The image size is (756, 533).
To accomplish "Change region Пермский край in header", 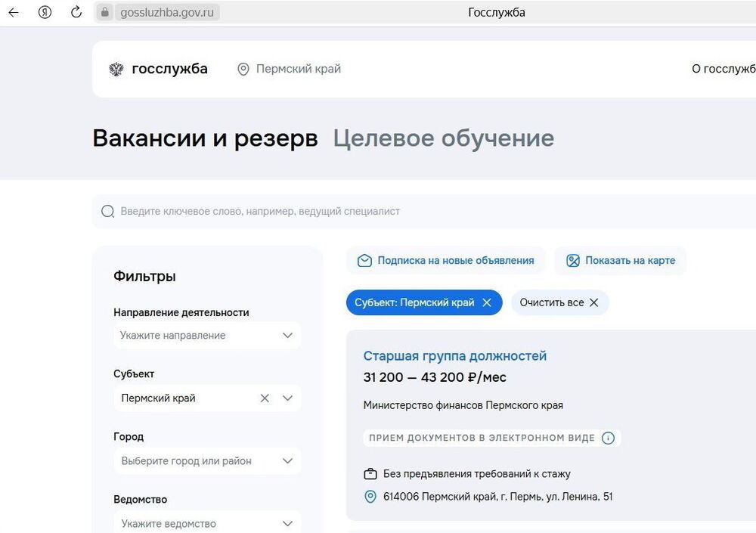I will click(x=299, y=69).
